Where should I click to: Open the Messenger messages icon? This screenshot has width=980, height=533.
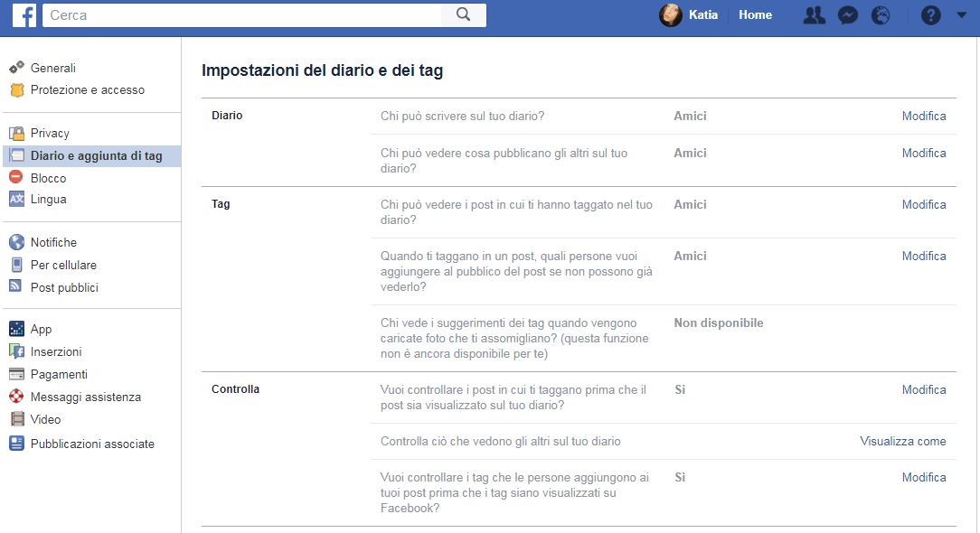tap(847, 15)
